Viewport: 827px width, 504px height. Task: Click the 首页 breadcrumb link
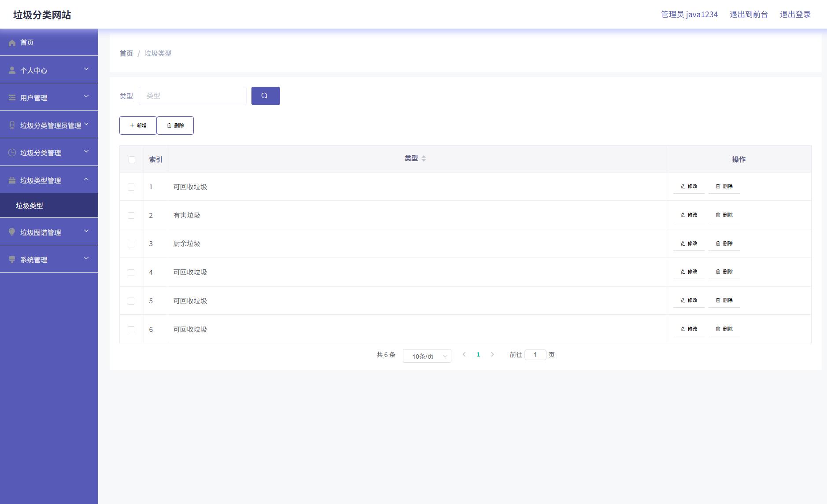(126, 53)
